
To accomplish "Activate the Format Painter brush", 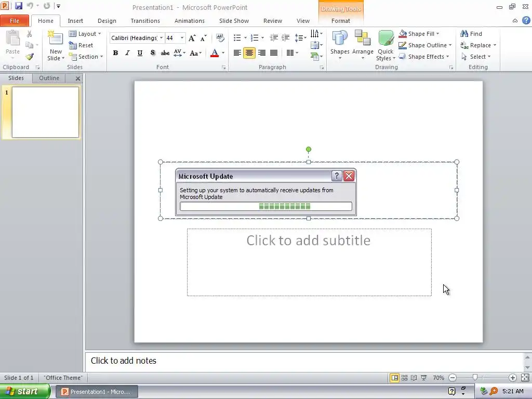I will point(30,57).
